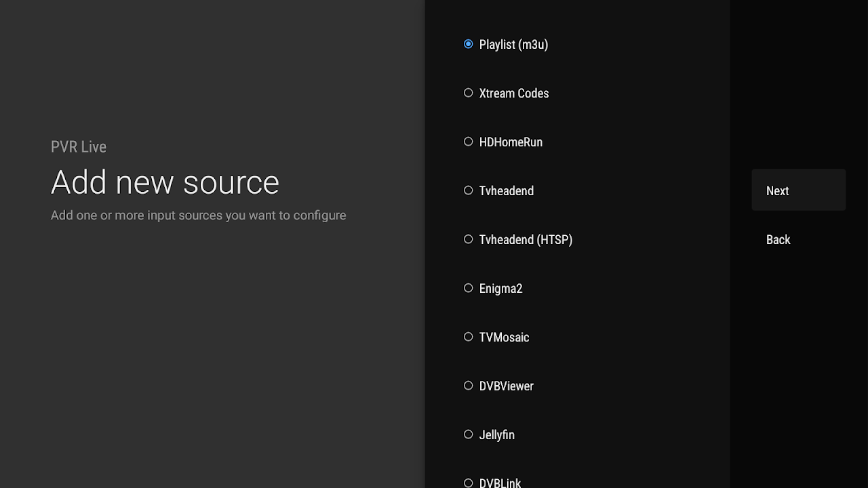Image resolution: width=868 pixels, height=488 pixels.
Task: Select the Tvheadend (HTSP) radio button
Action: coord(468,239)
